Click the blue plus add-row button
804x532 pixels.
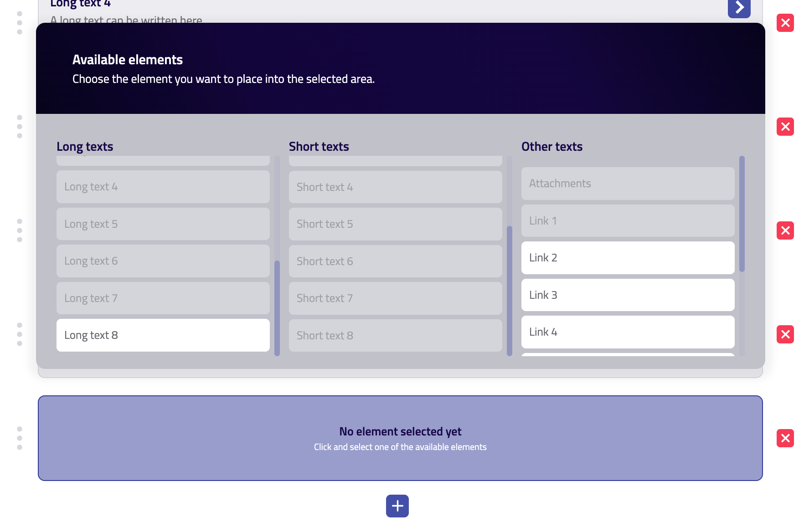pos(397,506)
